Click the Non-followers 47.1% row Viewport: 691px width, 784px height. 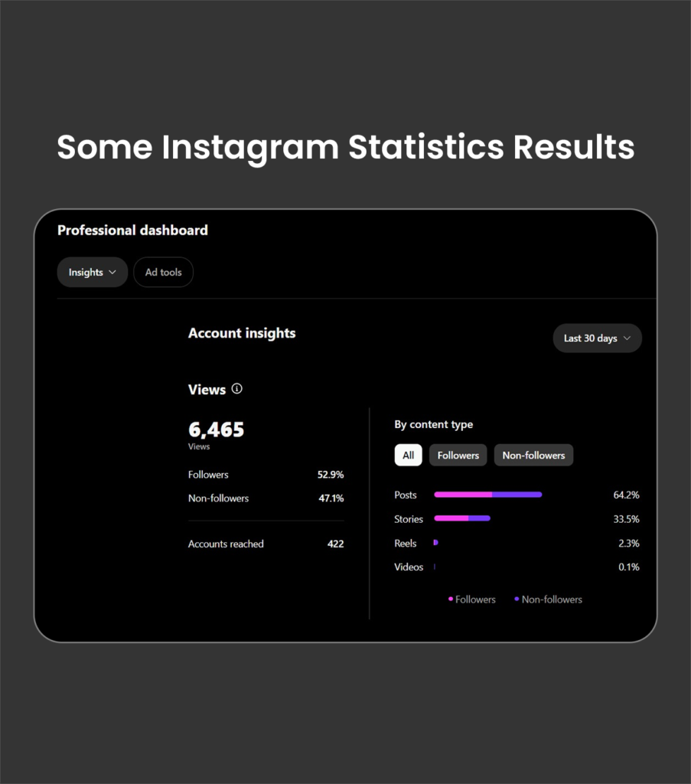(x=266, y=498)
